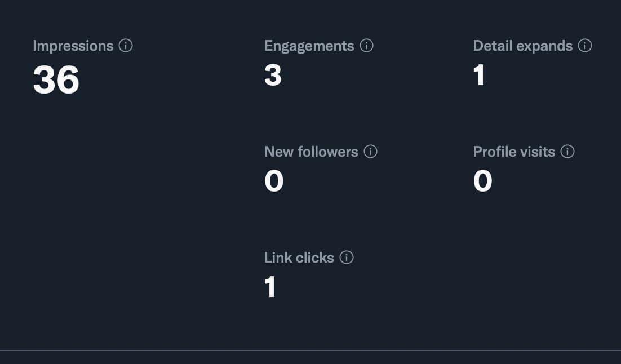Click the Impressions count of 36
The image size is (621, 364).
[x=56, y=79]
